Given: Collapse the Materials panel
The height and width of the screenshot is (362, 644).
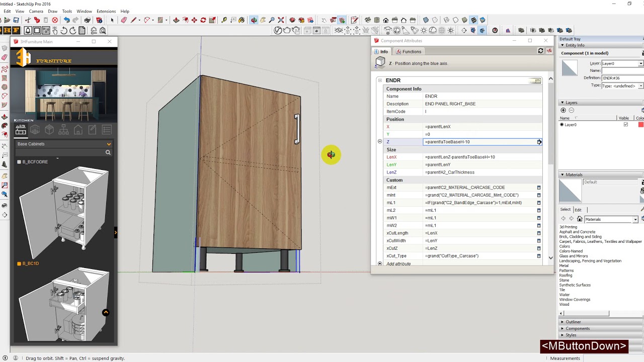Looking at the screenshot, I should tap(562, 175).
